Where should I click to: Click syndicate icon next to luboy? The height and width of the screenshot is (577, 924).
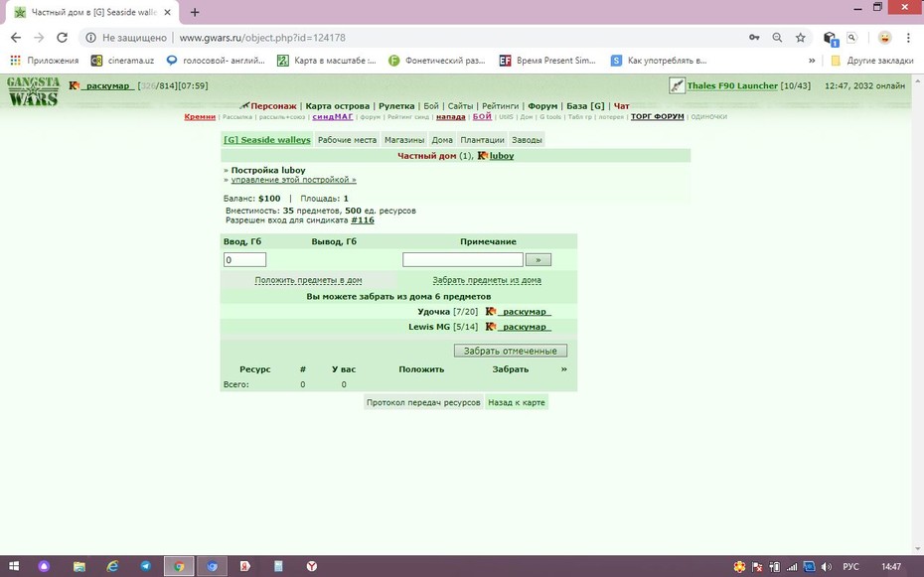coord(483,156)
